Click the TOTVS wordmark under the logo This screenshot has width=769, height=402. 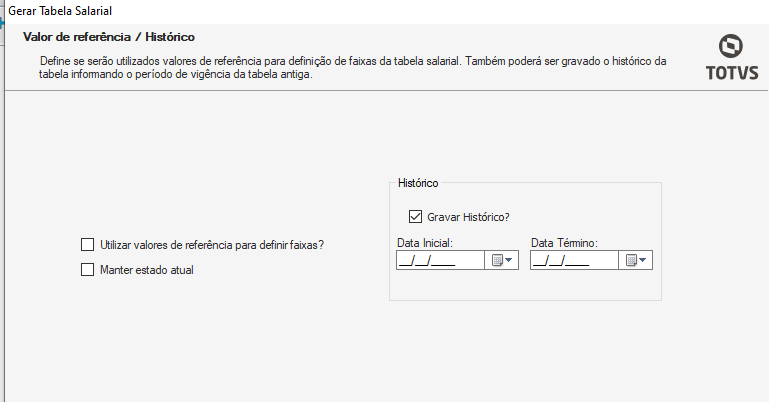(731, 73)
